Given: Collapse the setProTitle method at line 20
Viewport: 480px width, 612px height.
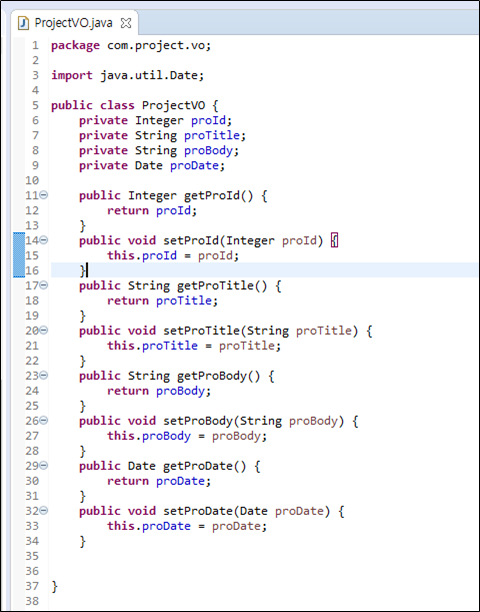Looking at the screenshot, I should [x=44, y=330].
